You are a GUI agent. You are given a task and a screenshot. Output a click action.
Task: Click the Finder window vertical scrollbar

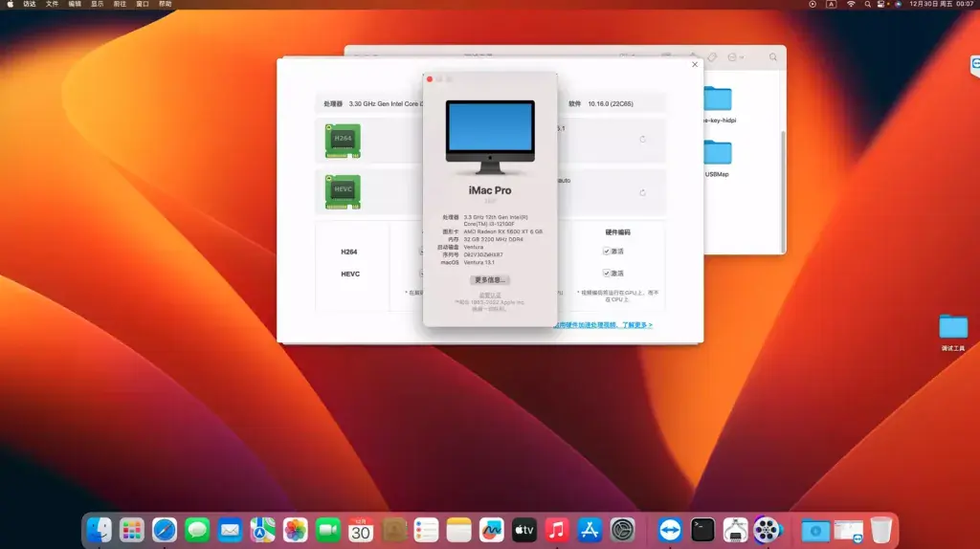(x=783, y=190)
